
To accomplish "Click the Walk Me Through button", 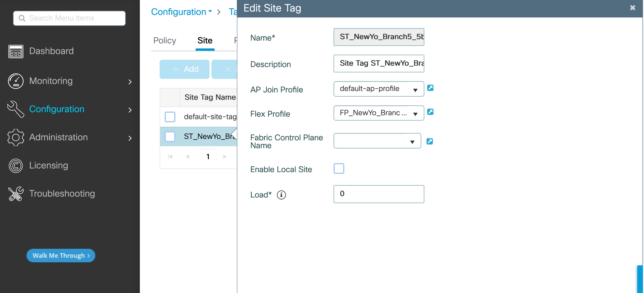I will pyautogui.click(x=61, y=256).
